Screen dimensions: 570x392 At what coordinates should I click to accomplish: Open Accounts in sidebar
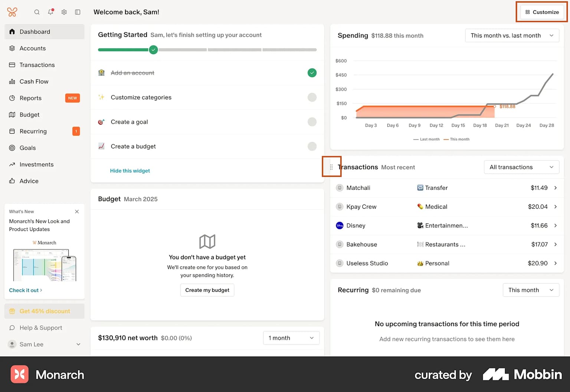[44, 48]
